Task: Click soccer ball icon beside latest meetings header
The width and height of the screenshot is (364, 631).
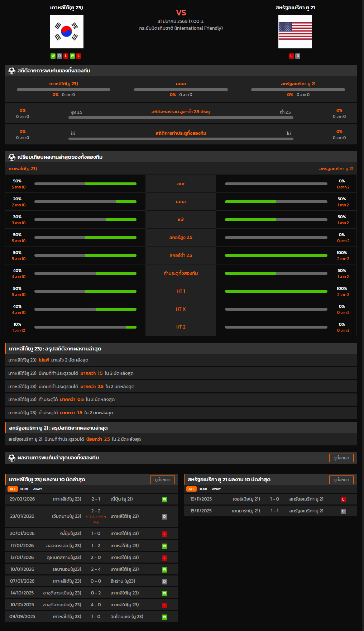Action: 12,458
